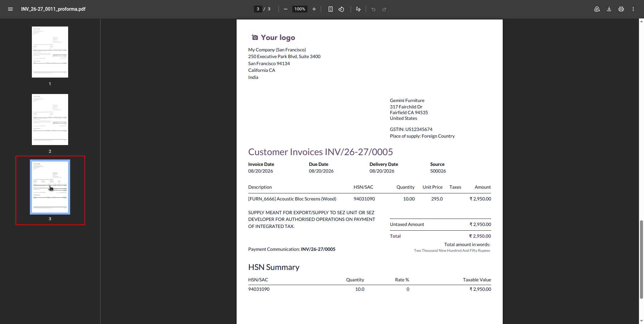
Task: Click the 100% zoom level field
Action: [300, 9]
